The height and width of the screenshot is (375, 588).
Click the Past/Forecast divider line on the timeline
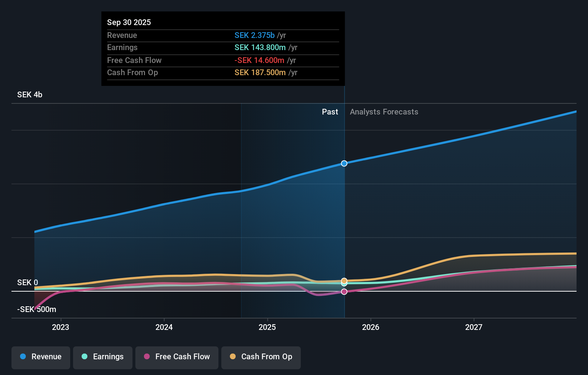pyautogui.click(x=344, y=215)
